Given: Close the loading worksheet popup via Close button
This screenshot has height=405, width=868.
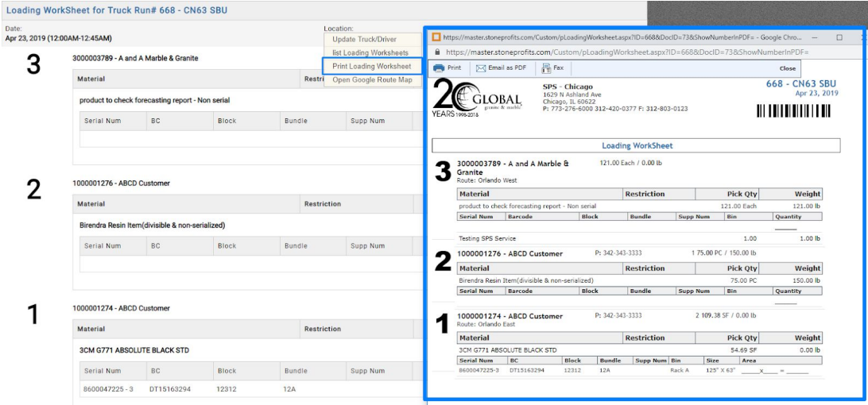Looking at the screenshot, I should tap(787, 68).
